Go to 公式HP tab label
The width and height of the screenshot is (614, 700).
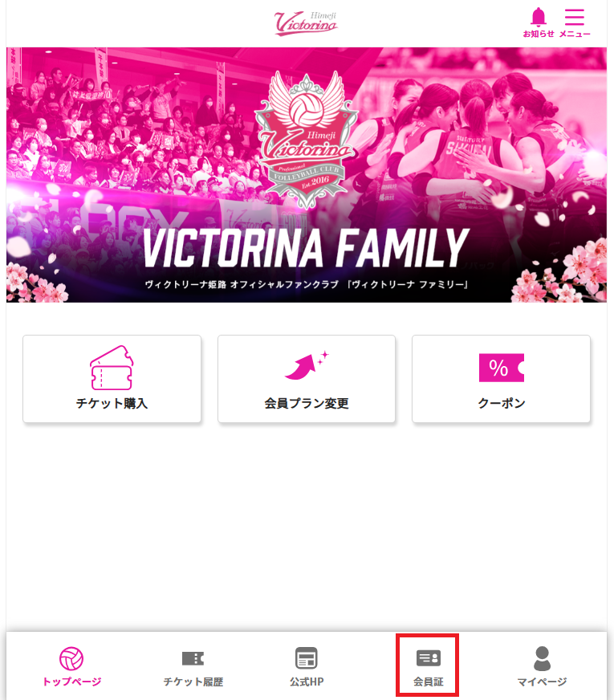pos(307,682)
